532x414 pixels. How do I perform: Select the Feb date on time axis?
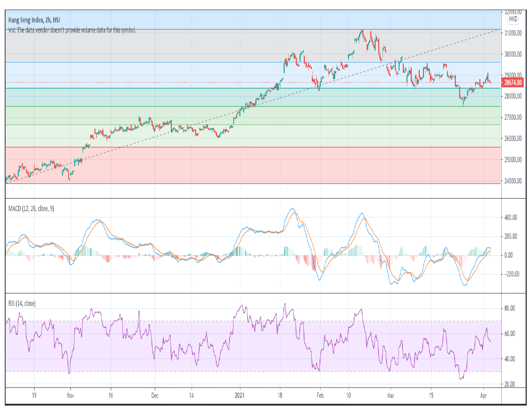click(x=320, y=395)
